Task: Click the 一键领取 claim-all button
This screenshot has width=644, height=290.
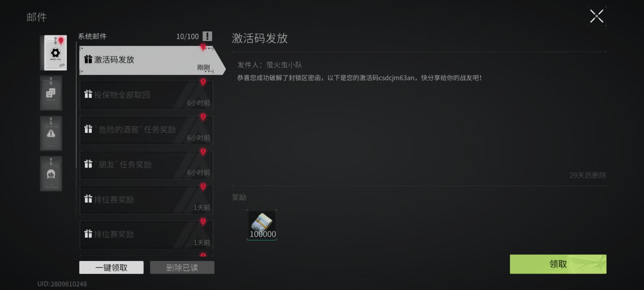Action: click(111, 267)
